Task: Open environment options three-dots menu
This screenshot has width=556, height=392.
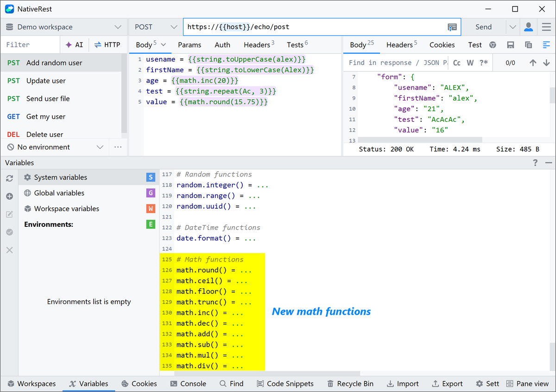Action: click(118, 147)
